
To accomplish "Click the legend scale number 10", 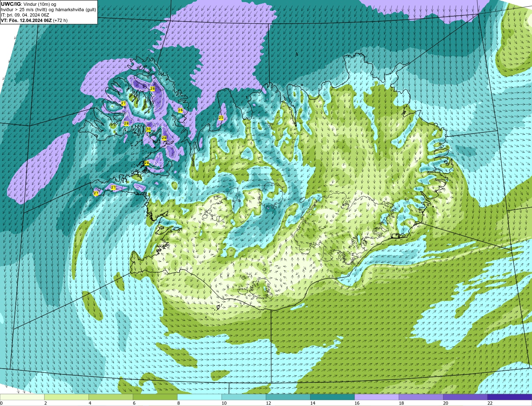I will pos(224,403).
